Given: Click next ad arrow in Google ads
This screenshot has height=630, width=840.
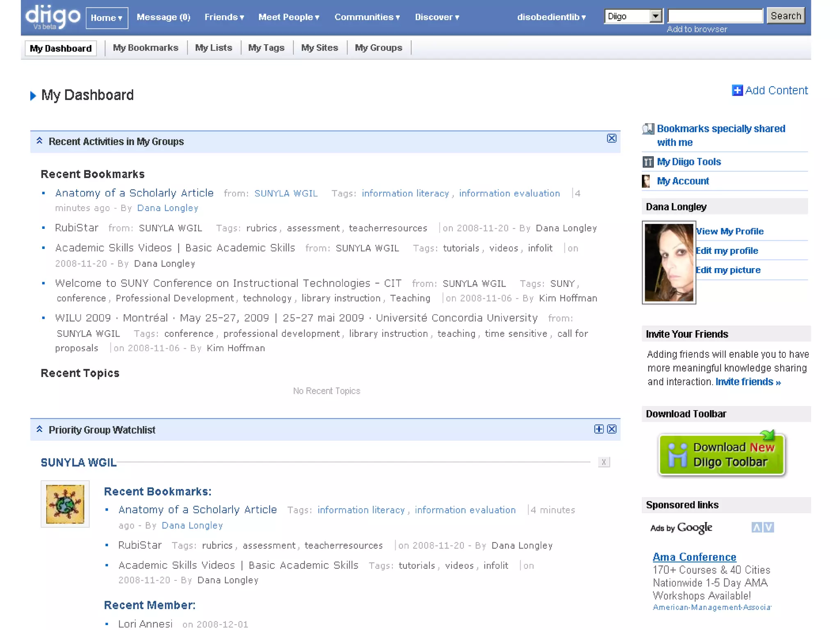Looking at the screenshot, I should pyautogui.click(x=769, y=527).
